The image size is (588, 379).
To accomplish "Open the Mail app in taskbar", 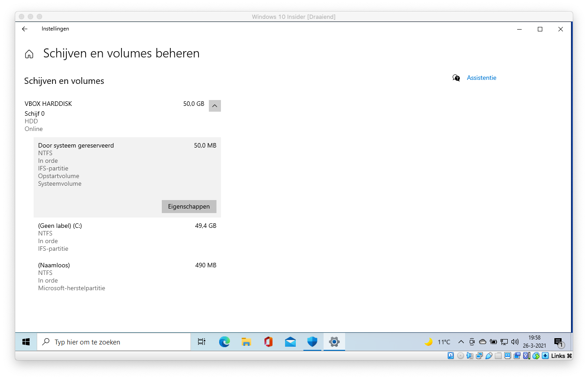I will [x=290, y=342].
